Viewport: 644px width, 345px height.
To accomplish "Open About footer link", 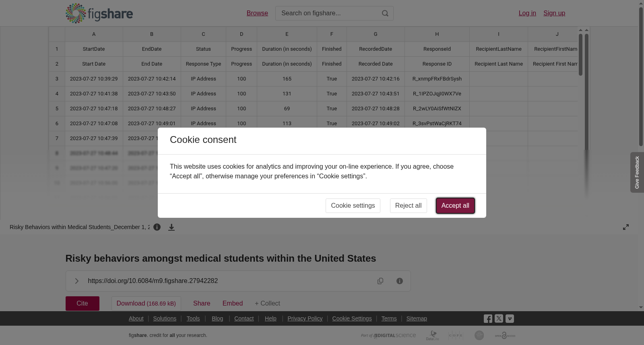I will tap(136, 318).
